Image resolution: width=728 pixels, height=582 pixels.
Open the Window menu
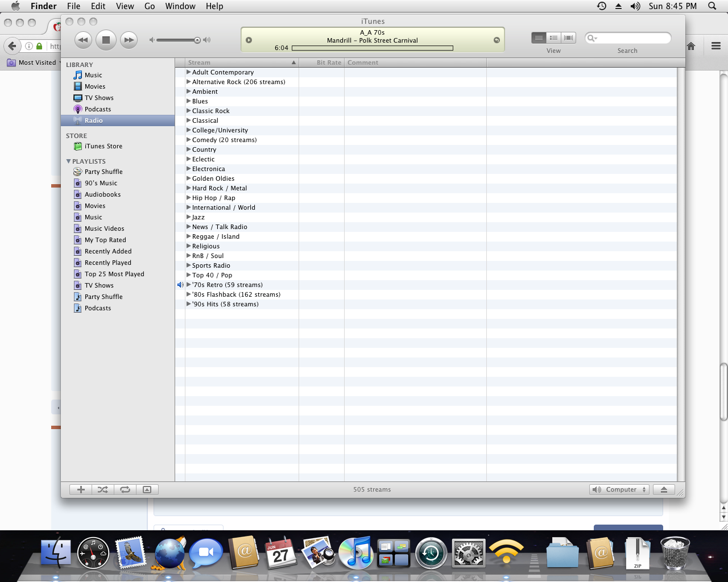pos(180,6)
